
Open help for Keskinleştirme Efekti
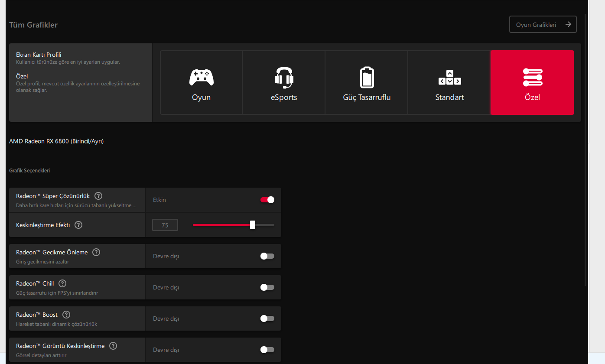pos(78,225)
